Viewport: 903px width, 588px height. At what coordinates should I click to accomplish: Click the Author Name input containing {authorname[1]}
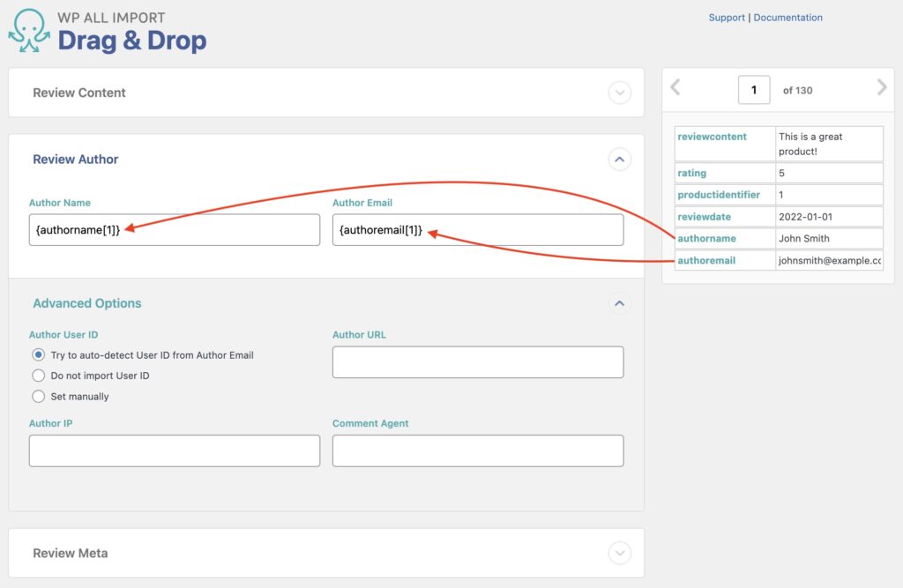click(174, 229)
